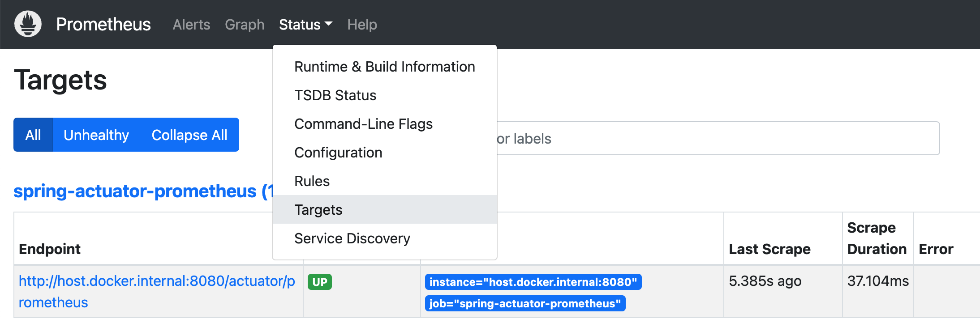Screen dimensions: 980x323
Task: Select the 5.385s ago last scrape value
Action: (x=765, y=281)
